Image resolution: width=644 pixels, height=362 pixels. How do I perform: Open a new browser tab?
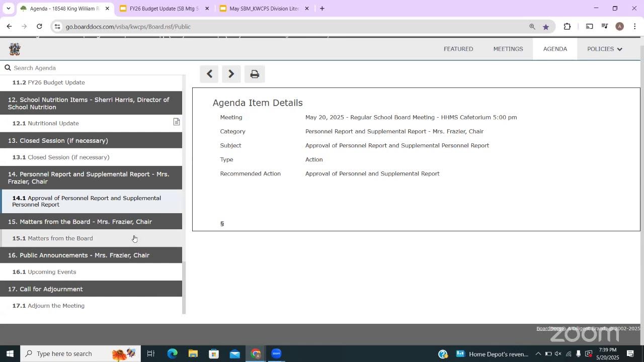322,9
